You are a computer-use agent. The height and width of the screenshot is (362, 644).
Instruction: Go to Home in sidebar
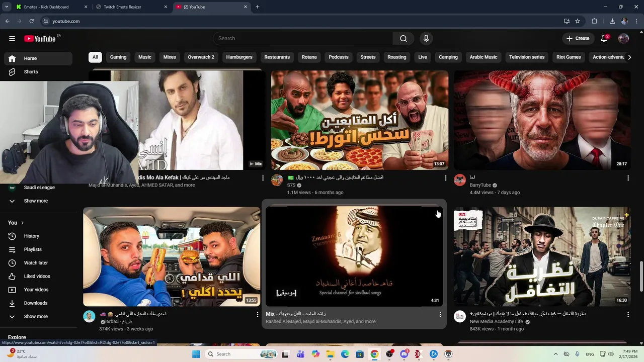(38, 58)
